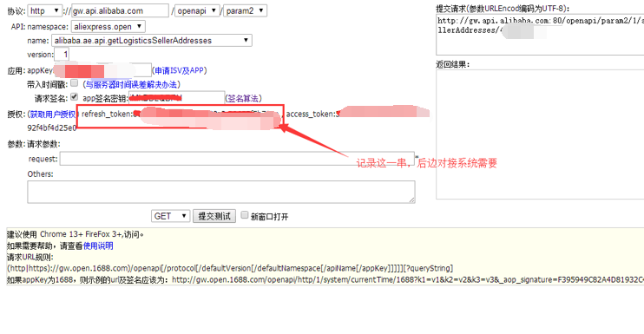Click the 建议使用 Chrome 13+ FireFox 3+ text
The height and width of the screenshot is (334, 644).
pyautogui.click(x=76, y=235)
